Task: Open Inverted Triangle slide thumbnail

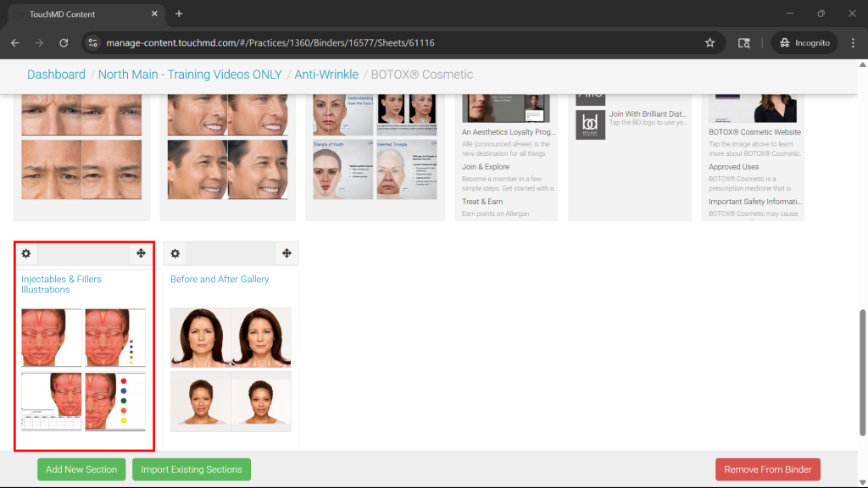Action: point(407,169)
